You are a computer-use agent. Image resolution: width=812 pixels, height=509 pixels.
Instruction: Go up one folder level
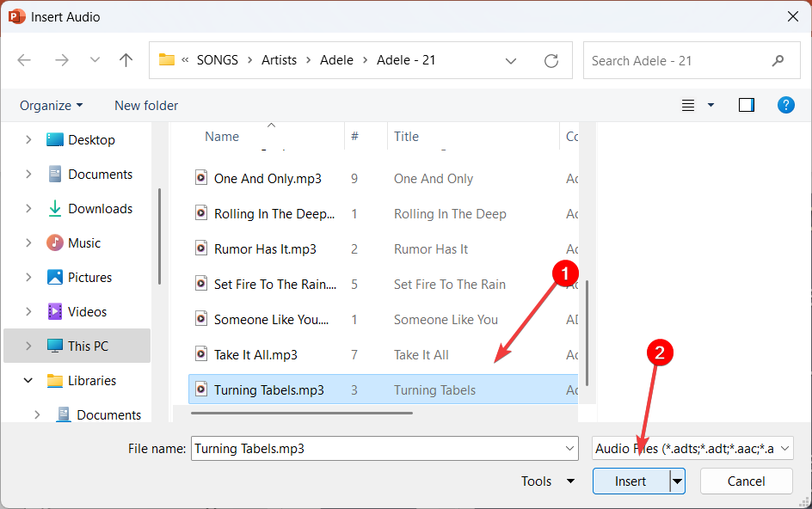(126, 60)
